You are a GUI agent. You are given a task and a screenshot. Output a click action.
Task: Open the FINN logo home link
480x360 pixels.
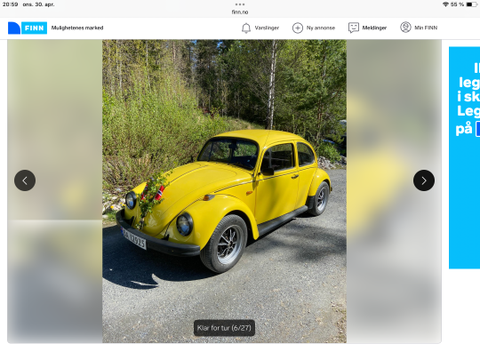[27, 28]
